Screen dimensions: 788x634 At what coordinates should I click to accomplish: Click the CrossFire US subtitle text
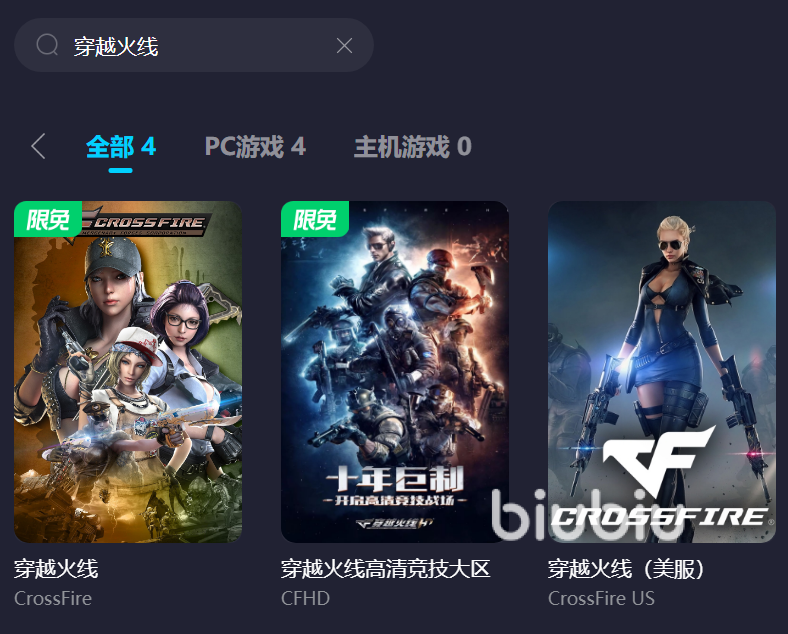coord(601,598)
